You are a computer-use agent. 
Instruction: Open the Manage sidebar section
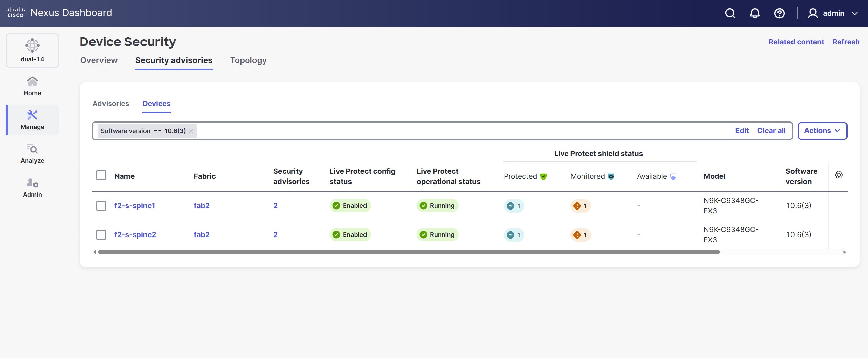point(32,120)
